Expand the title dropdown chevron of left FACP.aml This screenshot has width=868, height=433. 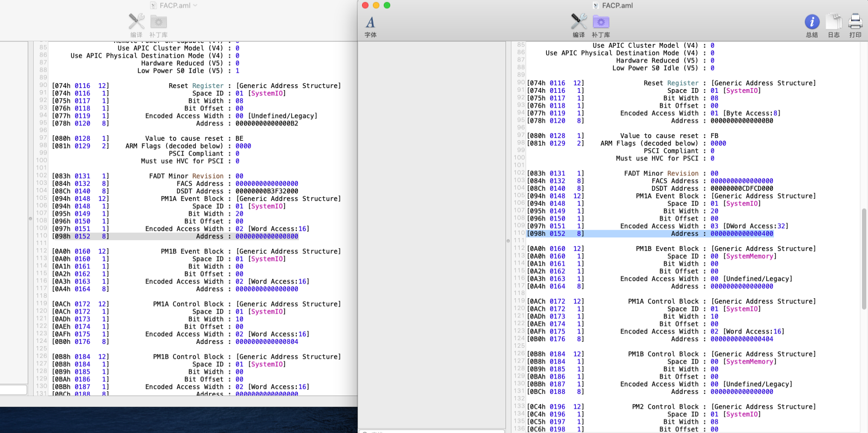click(x=196, y=5)
